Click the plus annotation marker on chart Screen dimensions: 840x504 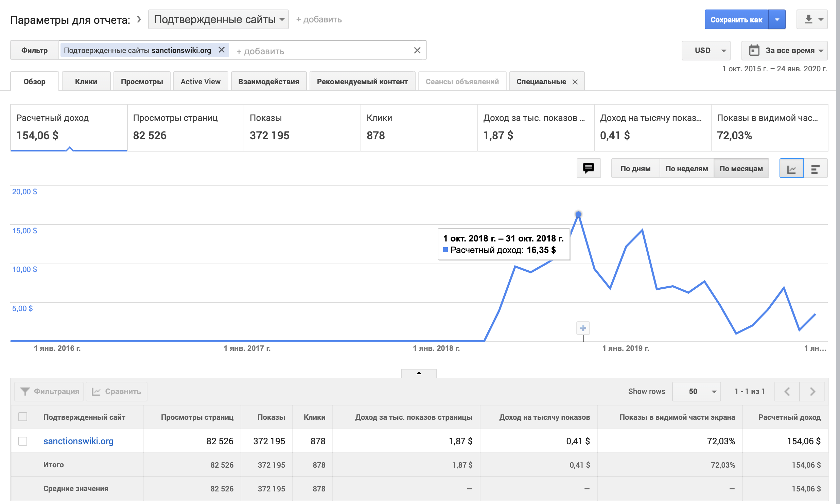click(583, 328)
